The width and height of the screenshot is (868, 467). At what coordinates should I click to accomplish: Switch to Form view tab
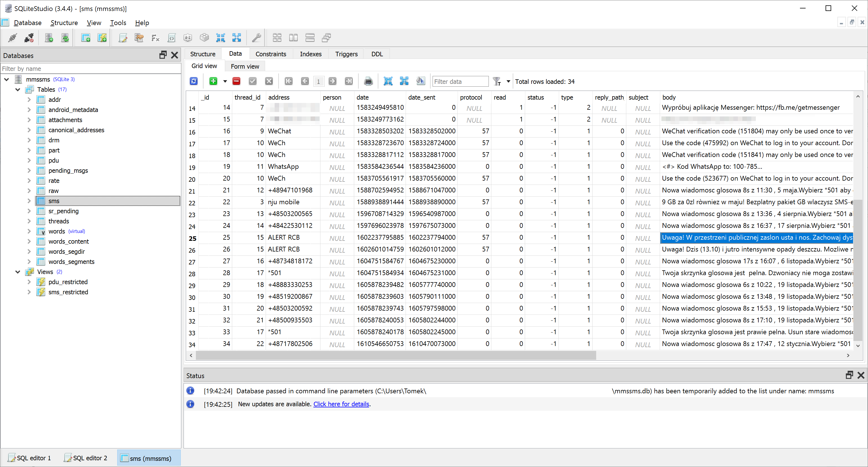click(x=245, y=66)
